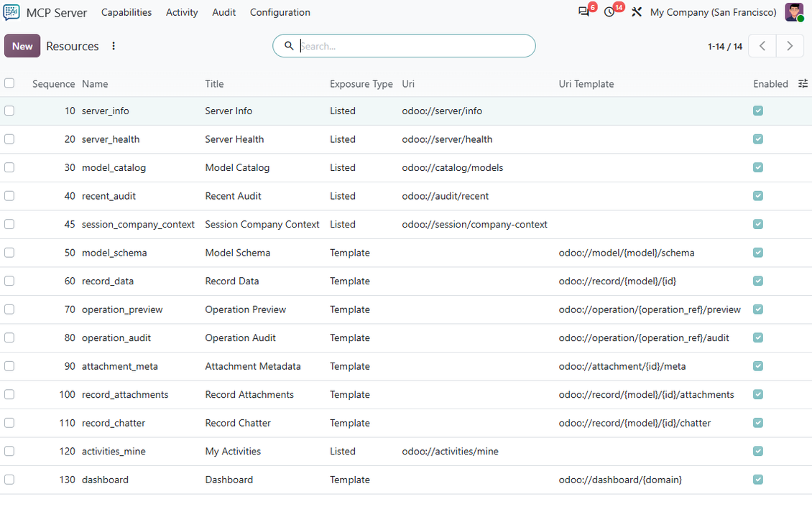This screenshot has width=812, height=527.
Task: Sort by the Exposure Type column header
Action: [x=361, y=84]
